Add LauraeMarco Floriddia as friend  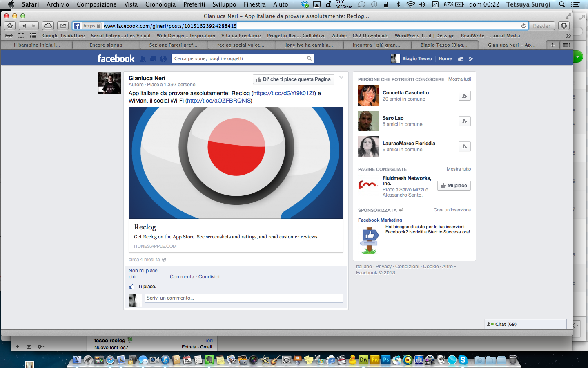465,146
